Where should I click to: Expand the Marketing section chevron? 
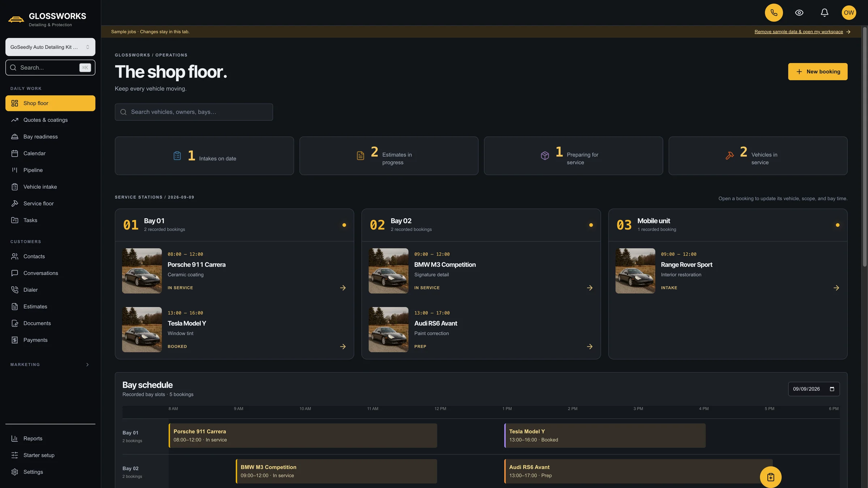(x=87, y=364)
